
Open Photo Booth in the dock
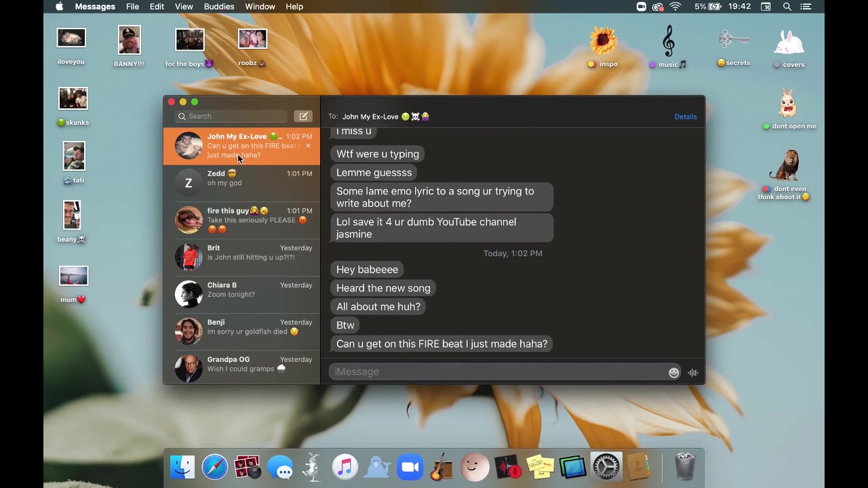click(248, 467)
